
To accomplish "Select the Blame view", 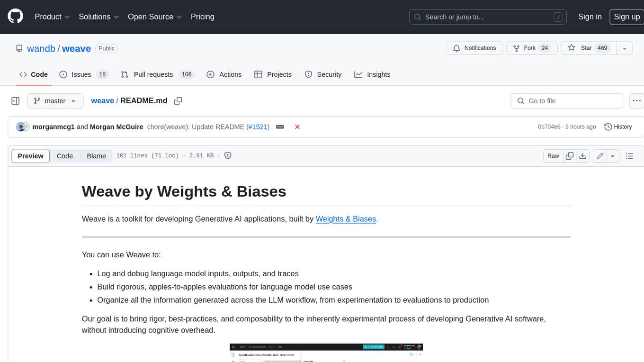I will pos(96,156).
